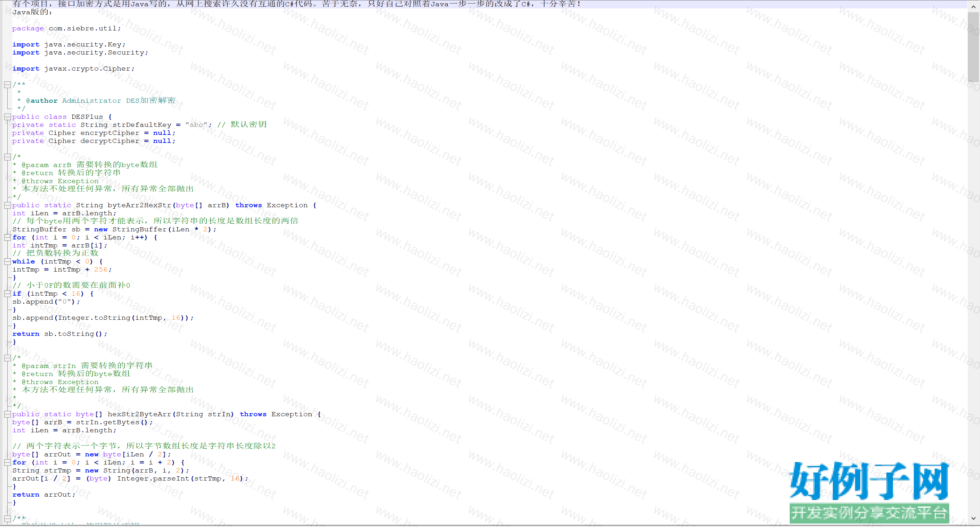Screen dimensions: 980x527
Task: Fold the @param strIn comment block
Action: pyautogui.click(x=7, y=358)
